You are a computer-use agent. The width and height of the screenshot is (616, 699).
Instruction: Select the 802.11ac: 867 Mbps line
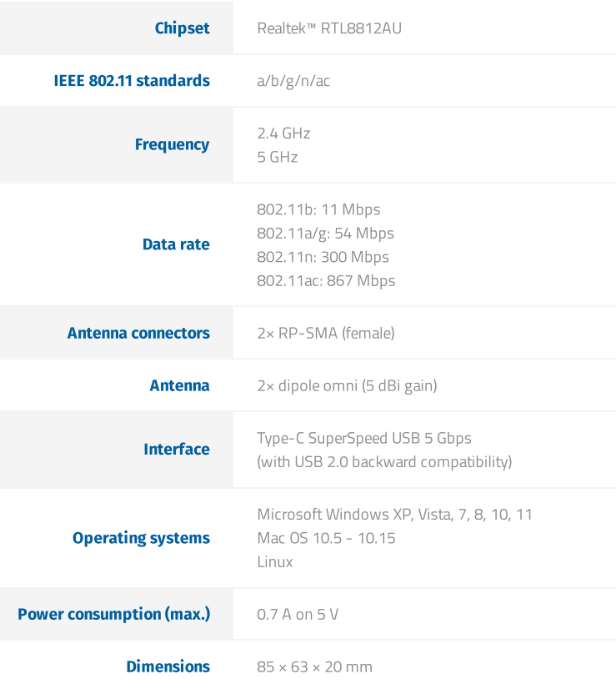[326, 281]
